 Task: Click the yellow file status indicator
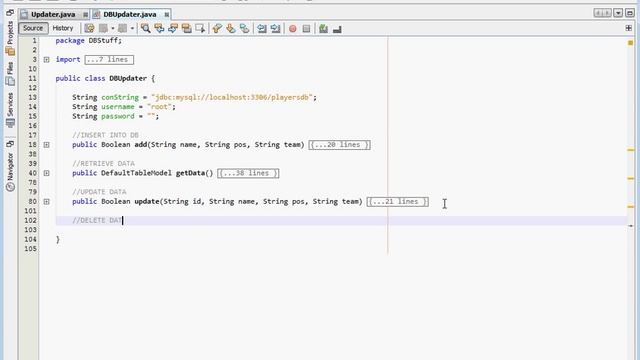631,43
